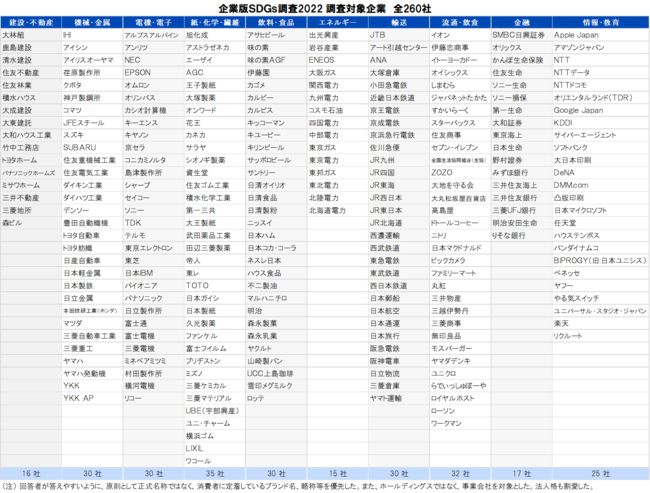Select the 積水ハウス cell
The height and width of the screenshot is (493, 650).
pos(31,98)
